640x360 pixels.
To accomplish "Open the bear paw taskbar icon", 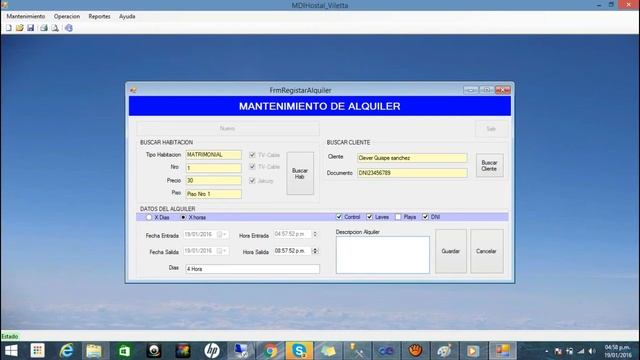I will (415, 351).
